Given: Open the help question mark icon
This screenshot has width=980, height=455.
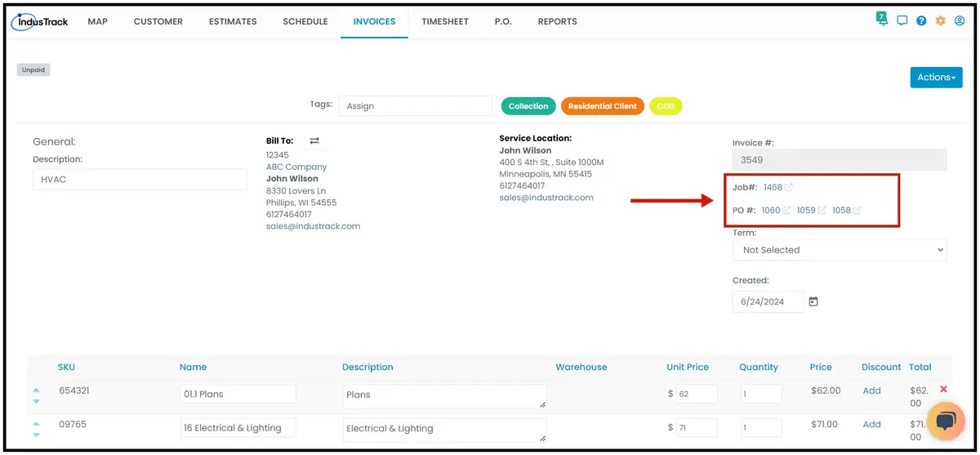Looking at the screenshot, I should pyautogui.click(x=921, y=21).
